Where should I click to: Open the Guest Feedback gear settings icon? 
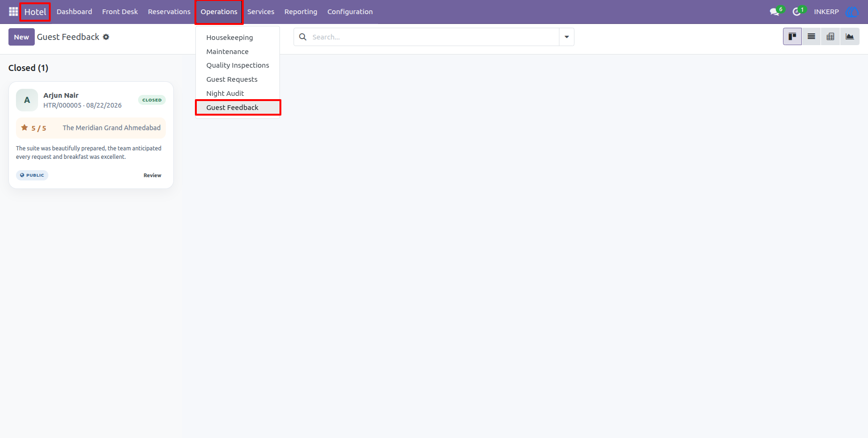click(106, 37)
